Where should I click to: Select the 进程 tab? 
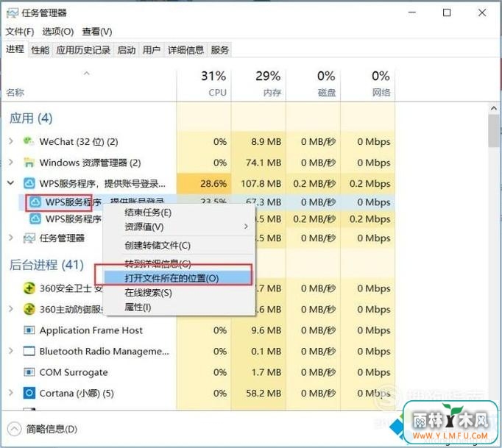pyautogui.click(x=15, y=49)
